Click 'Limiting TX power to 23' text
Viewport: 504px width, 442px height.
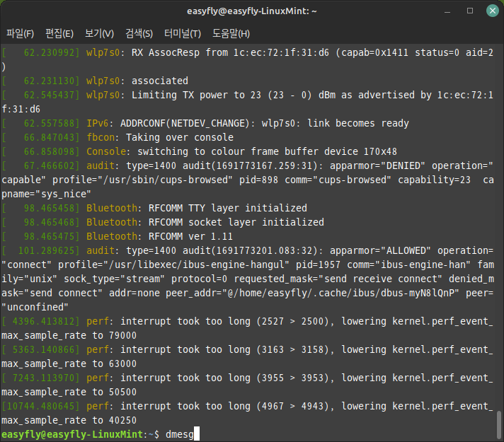tap(196, 95)
